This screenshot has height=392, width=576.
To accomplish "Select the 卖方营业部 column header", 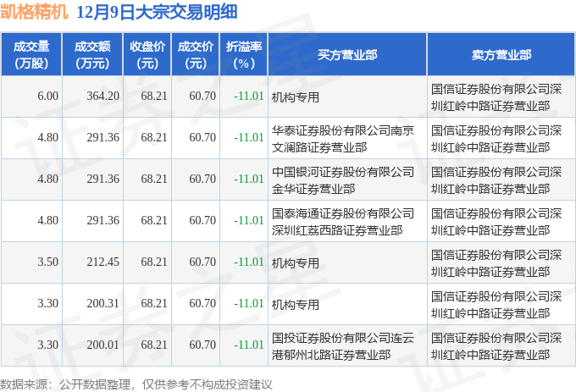I will 501,55.
